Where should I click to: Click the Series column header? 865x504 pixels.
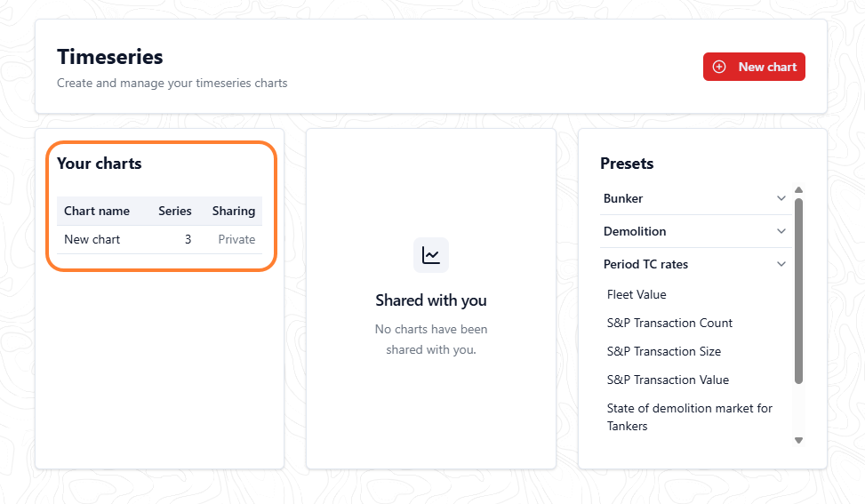[x=175, y=212]
